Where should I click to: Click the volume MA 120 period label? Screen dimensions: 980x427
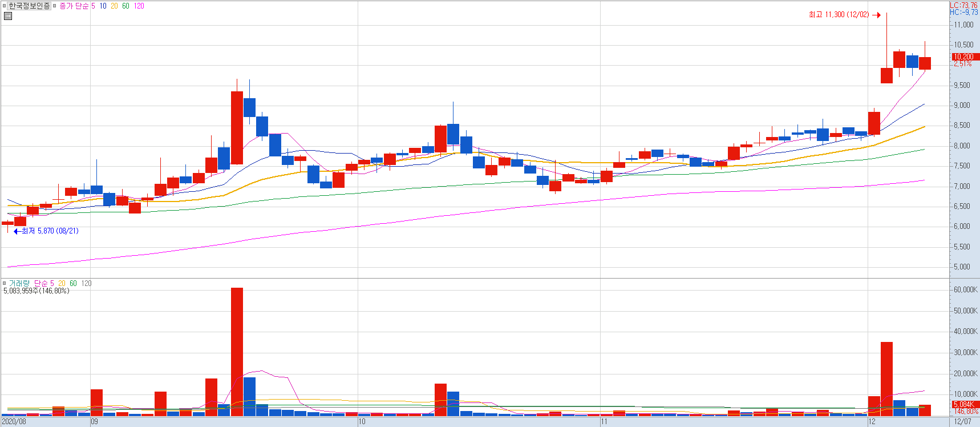pyautogui.click(x=86, y=283)
